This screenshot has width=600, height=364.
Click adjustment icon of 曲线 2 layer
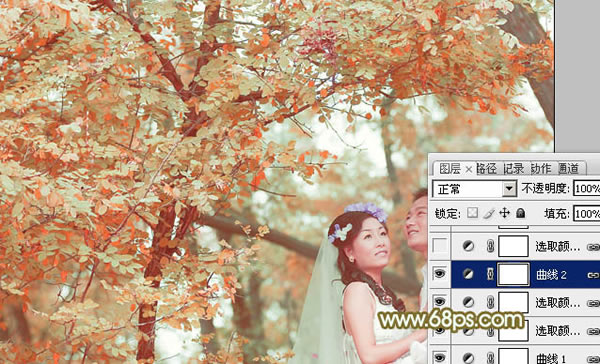point(468,274)
